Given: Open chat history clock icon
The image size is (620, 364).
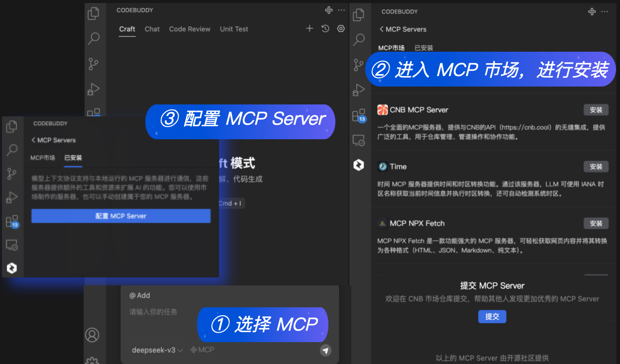Looking at the screenshot, I should click(325, 29).
